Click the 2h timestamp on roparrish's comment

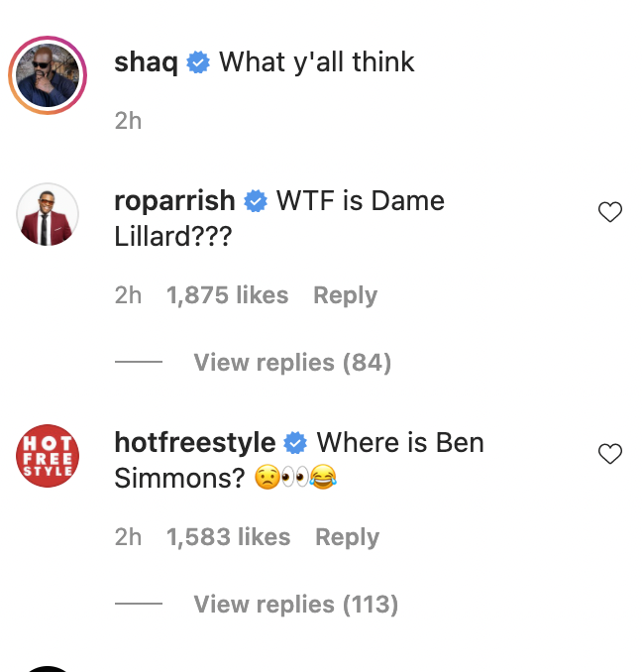(x=128, y=295)
